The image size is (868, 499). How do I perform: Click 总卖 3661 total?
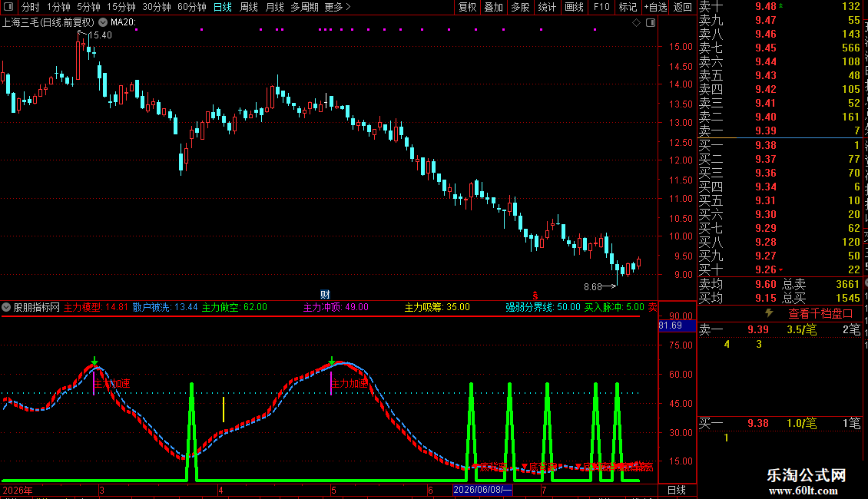821,284
